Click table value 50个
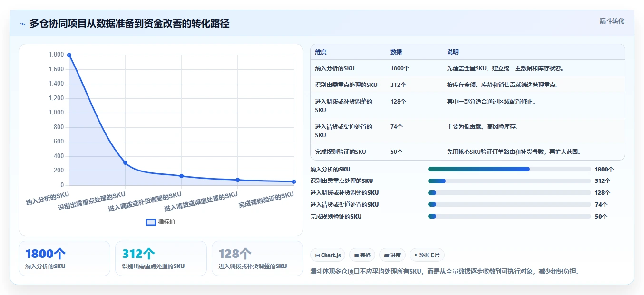 point(397,152)
